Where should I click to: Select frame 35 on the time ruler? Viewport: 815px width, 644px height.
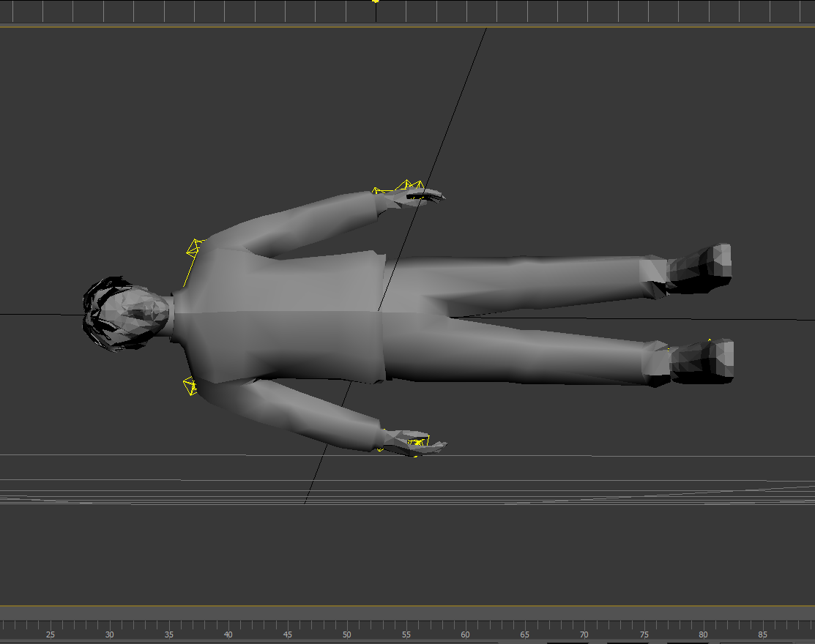(x=169, y=634)
